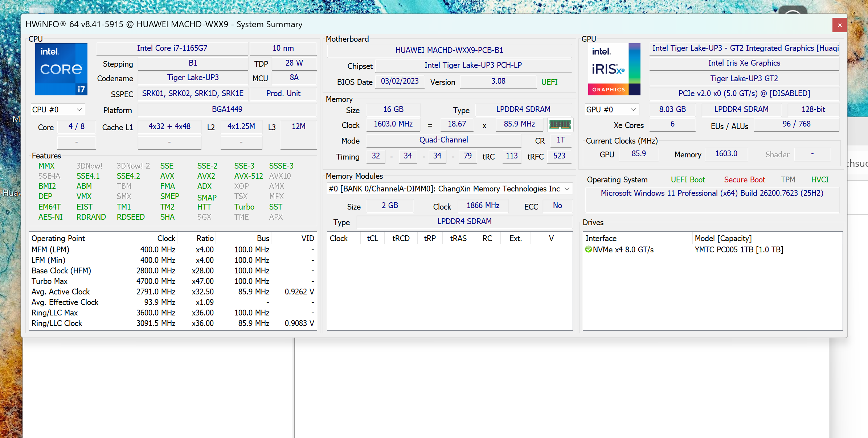
Task: Click the Intel Iris Xe Graphics name field
Action: (x=744, y=63)
